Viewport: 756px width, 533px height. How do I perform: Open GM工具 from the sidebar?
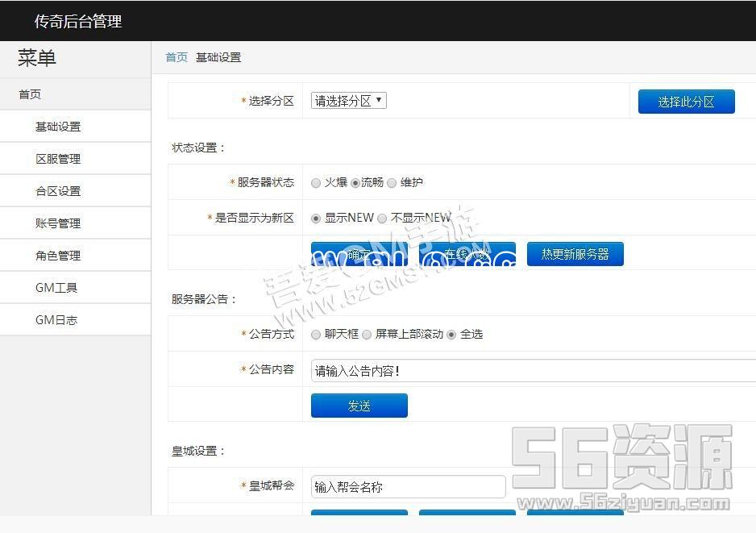pyautogui.click(x=56, y=288)
